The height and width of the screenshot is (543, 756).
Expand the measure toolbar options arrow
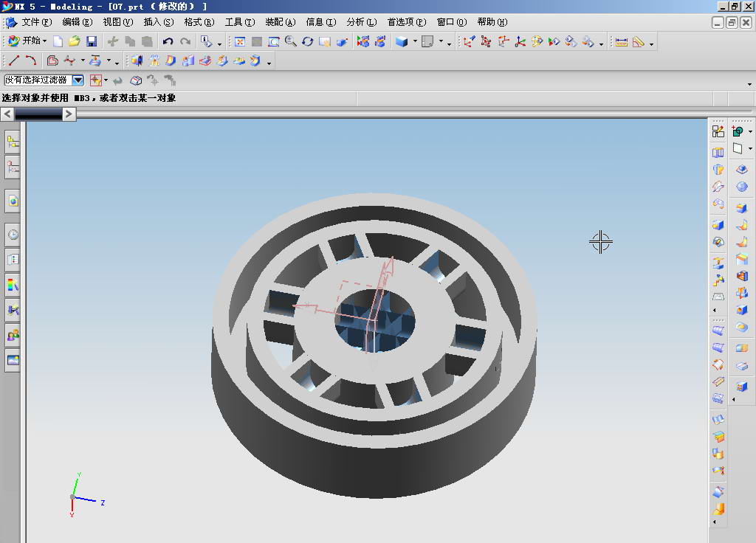pyautogui.click(x=651, y=44)
